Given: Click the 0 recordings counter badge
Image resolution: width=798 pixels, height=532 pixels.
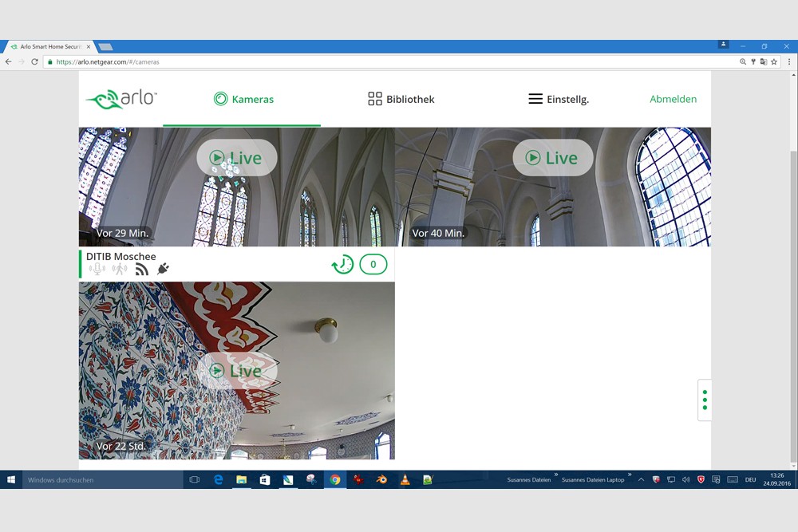Looking at the screenshot, I should pos(373,264).
